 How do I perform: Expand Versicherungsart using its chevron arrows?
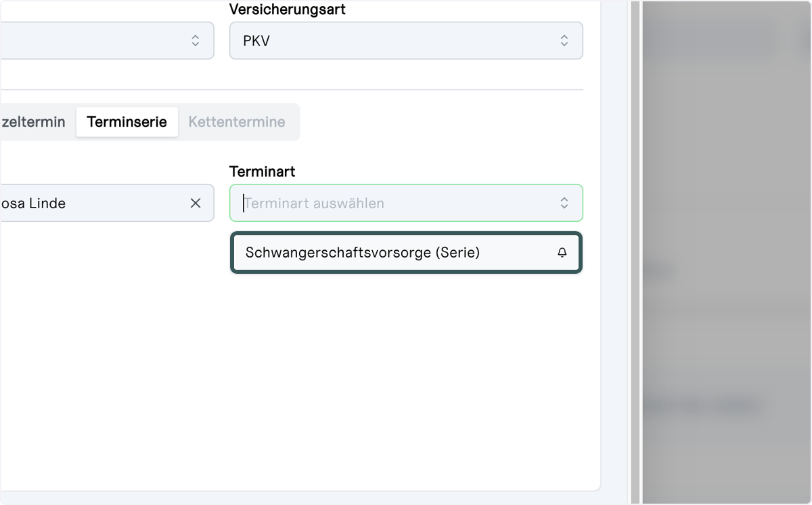[x=564, y=41]
